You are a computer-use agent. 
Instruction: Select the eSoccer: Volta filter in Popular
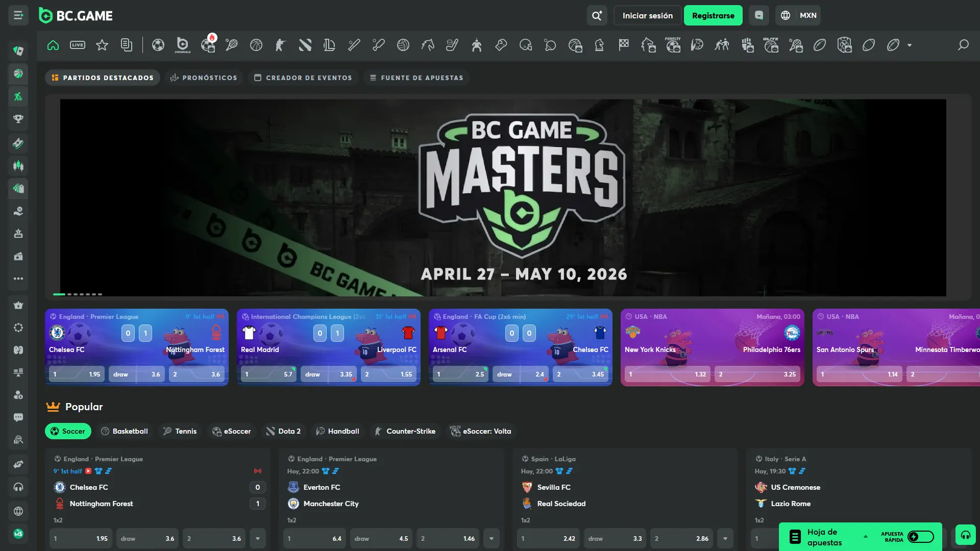coord(481,431)
